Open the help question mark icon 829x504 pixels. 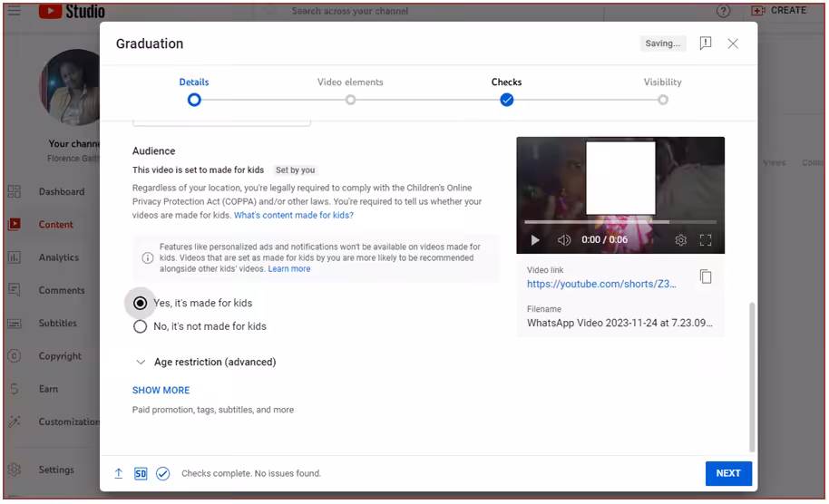click(x=723, y=11)
